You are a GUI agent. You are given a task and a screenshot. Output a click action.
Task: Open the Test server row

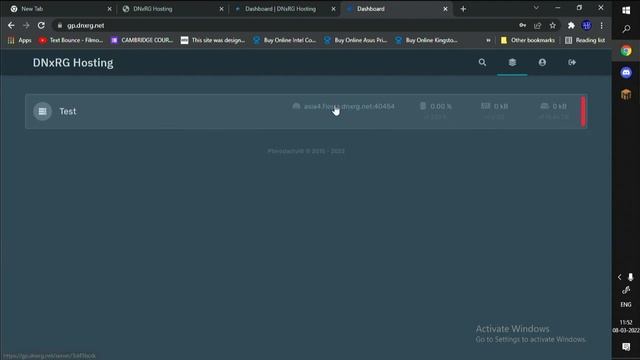tap(306, 111)
